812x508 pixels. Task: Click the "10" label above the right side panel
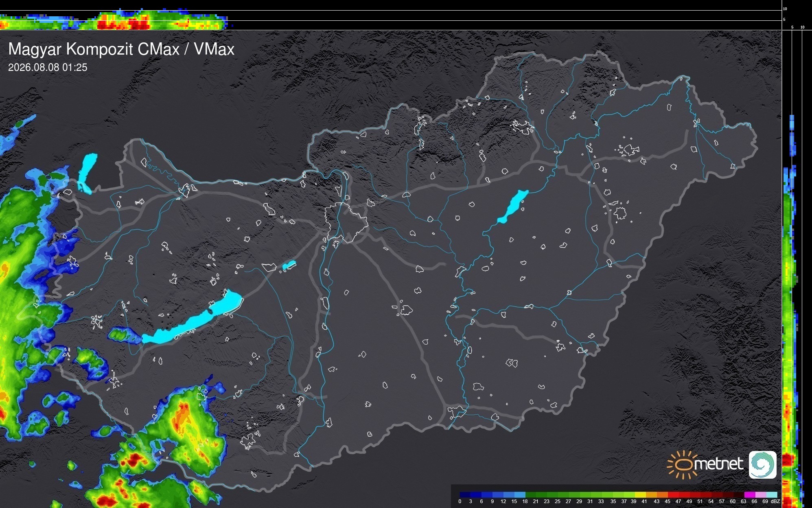(x=802, y=27)
